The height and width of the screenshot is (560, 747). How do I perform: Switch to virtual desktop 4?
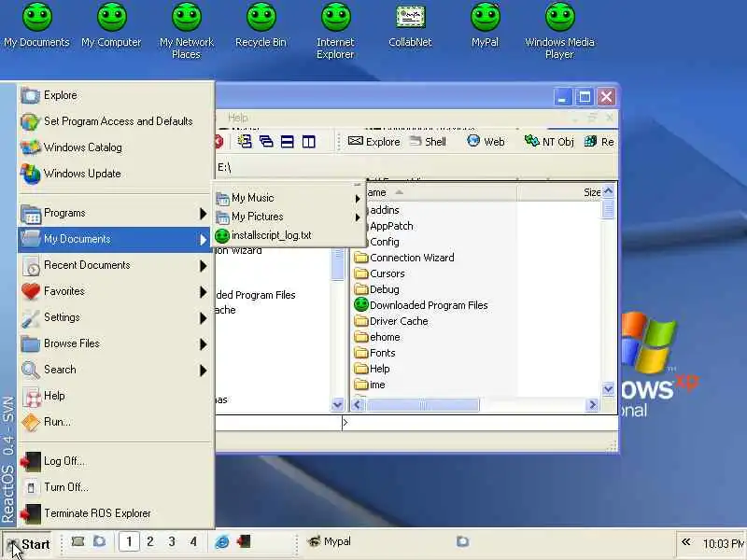(x=193, y=542)
